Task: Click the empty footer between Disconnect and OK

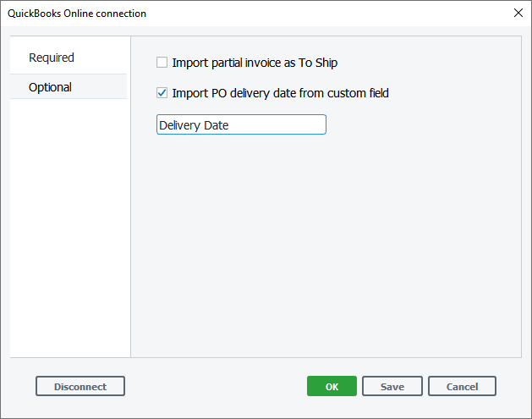Action: (x=216, y=386)
